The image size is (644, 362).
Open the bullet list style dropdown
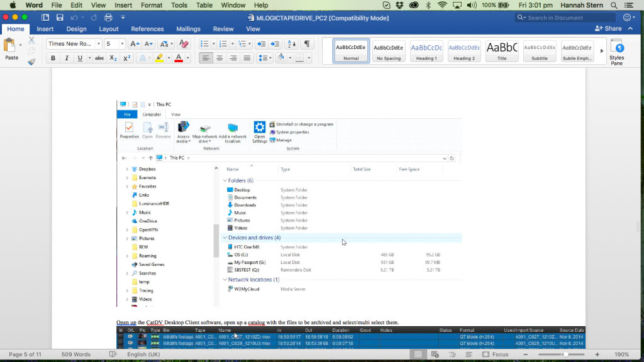214,44
